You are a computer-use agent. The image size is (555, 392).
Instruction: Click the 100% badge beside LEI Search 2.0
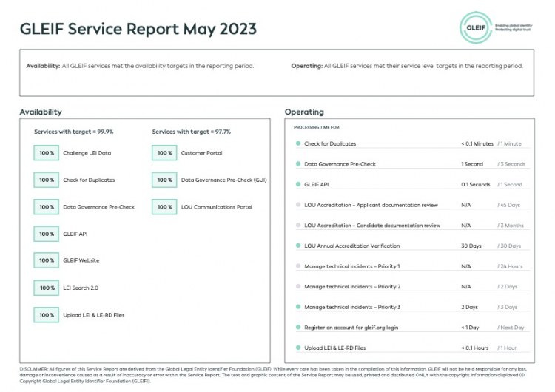click(47, 288)
